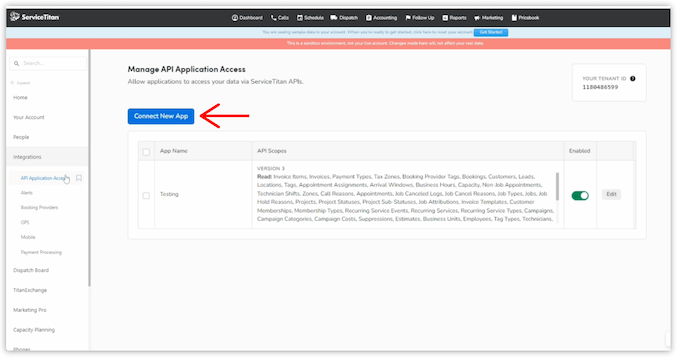Open Marketing Pro in the sidebar
Screen dimensions: 680x360
point(29,310)
